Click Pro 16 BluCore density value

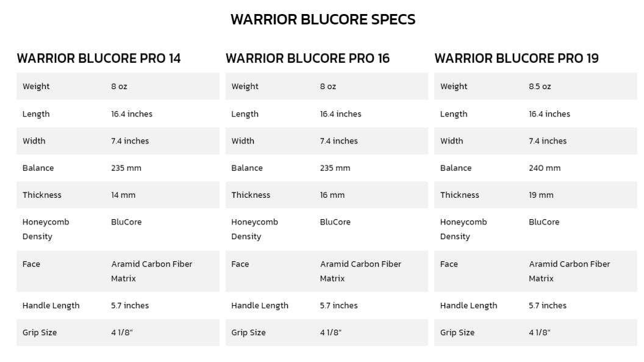click(x=335, y=222)
